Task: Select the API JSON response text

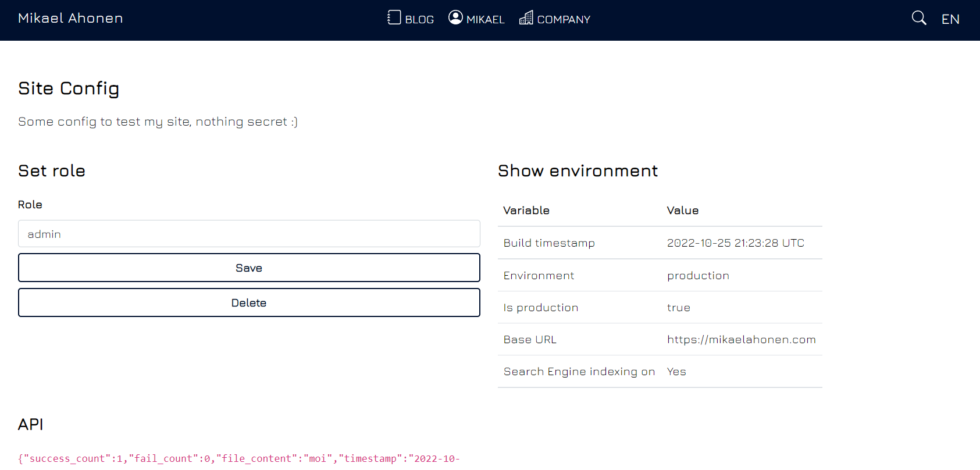Action: pyautogui.click(x=239, y=459)
